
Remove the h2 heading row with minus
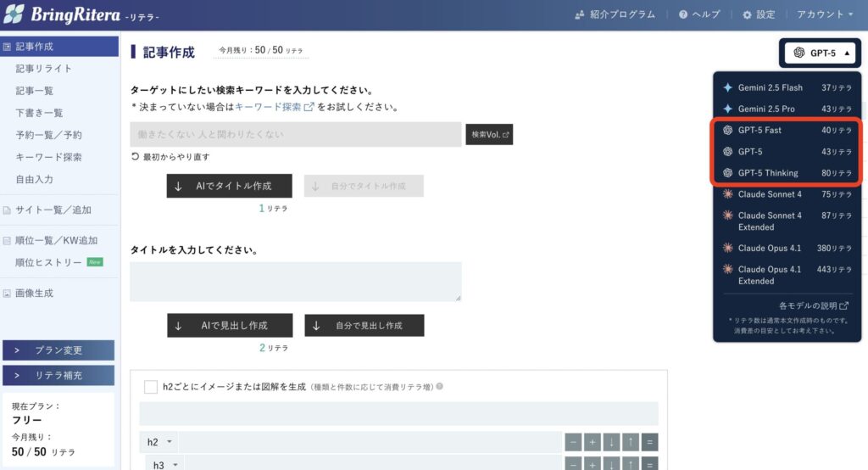[573, 442]
